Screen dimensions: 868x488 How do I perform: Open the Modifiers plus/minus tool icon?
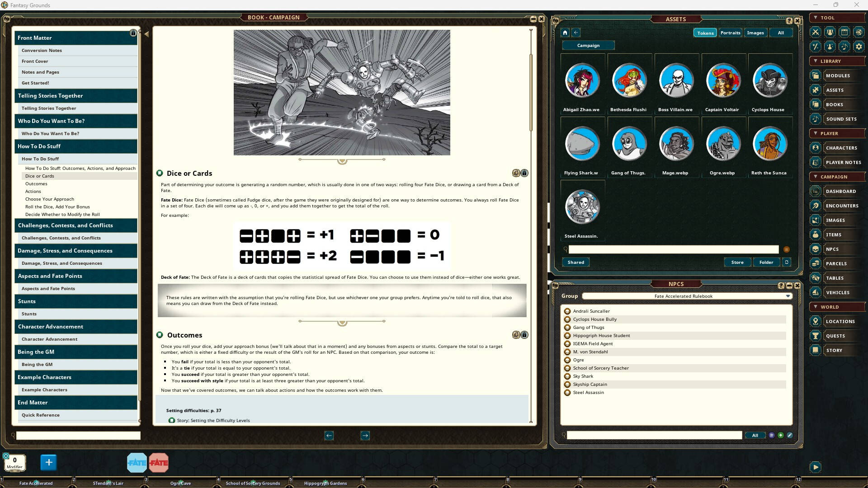(x=815, y=47)
